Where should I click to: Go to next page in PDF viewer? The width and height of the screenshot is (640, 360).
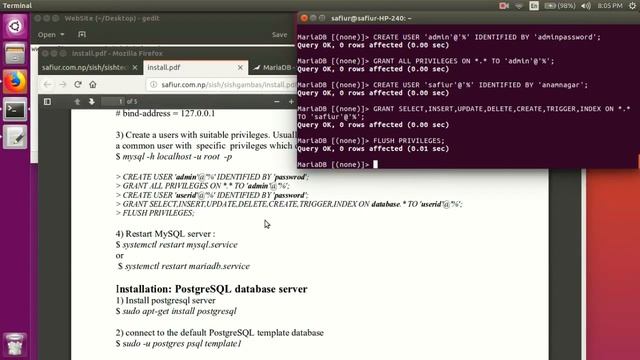[x=91, y=101]
